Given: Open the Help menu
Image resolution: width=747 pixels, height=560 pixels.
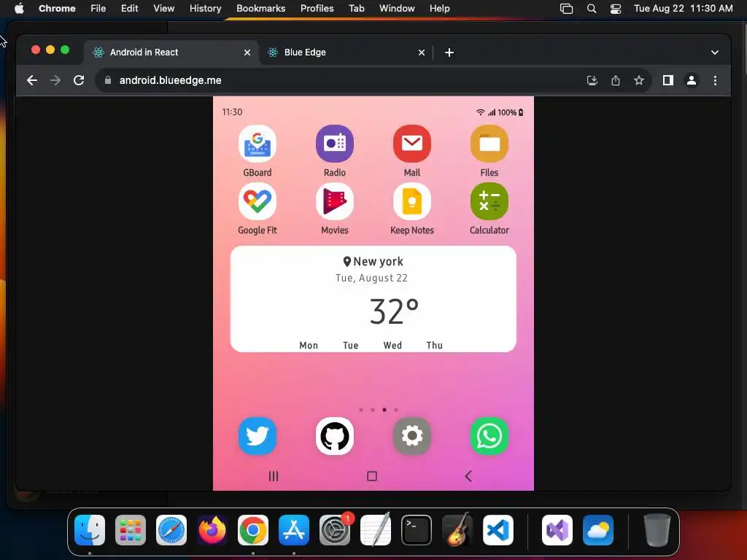Looking at the screenshot, I should 439,9.
